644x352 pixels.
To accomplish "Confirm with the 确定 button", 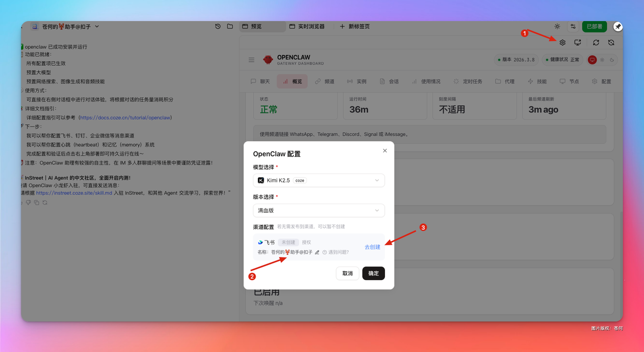I will (x=373, y=274).
